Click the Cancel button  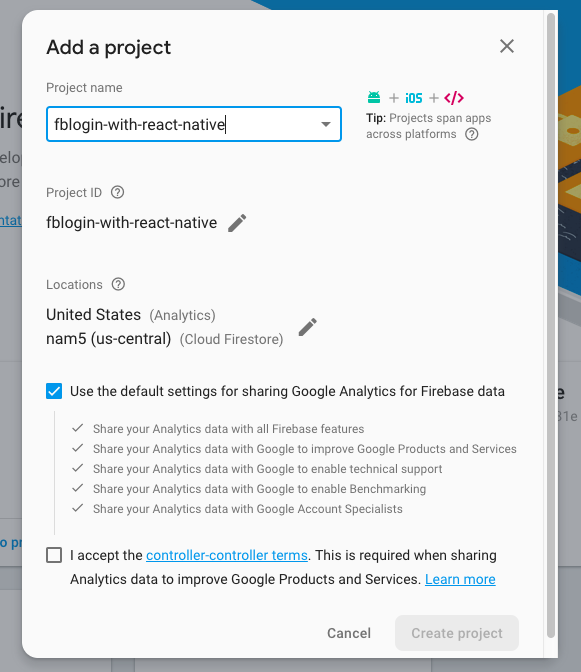tap(349, 633)
